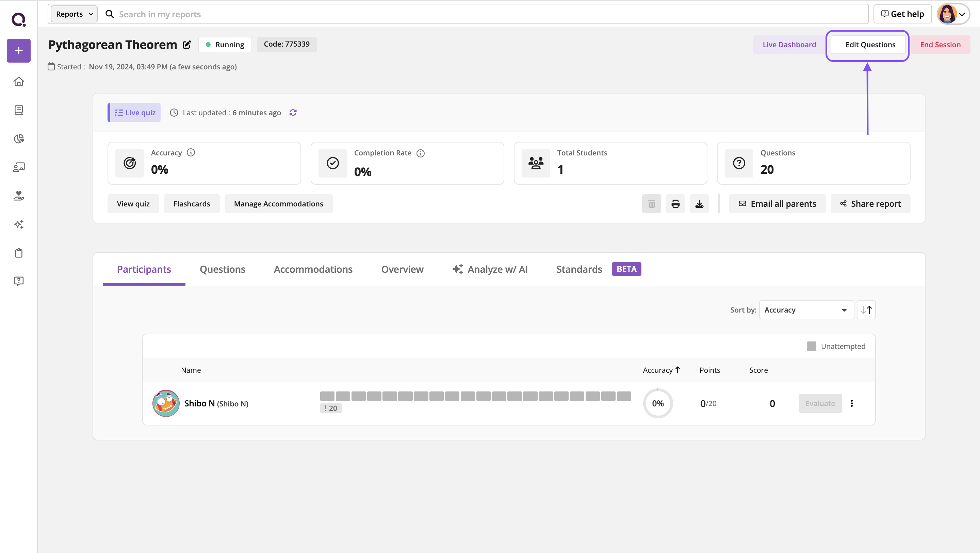This screenshot has width=980, height=553.
Task: Switch to the Overview tab
Action: click(402, 269)
